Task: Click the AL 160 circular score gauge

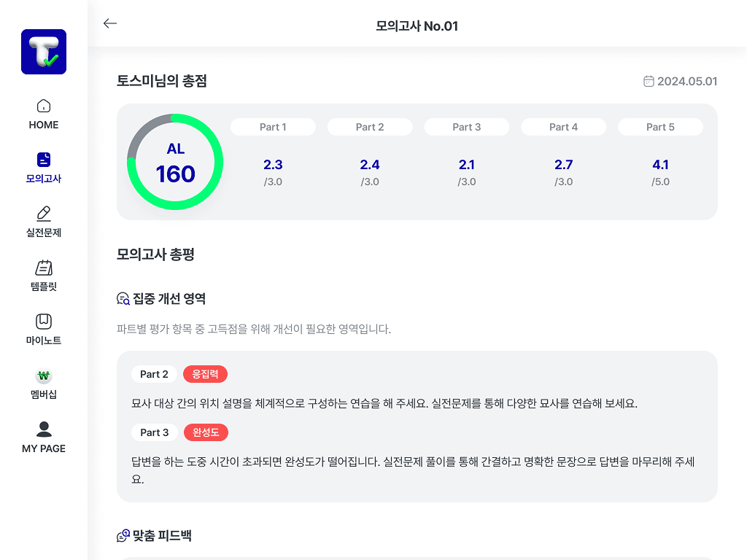Action: click(x=175, y=162)
